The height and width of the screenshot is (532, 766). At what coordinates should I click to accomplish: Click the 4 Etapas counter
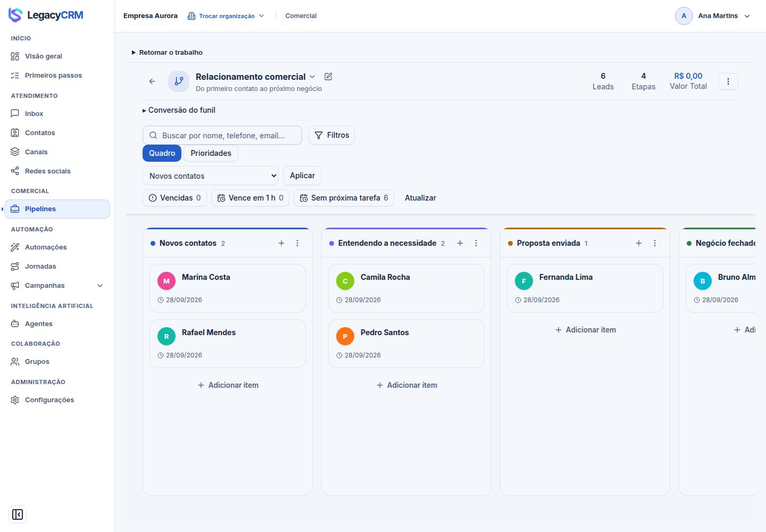(644, 81)
